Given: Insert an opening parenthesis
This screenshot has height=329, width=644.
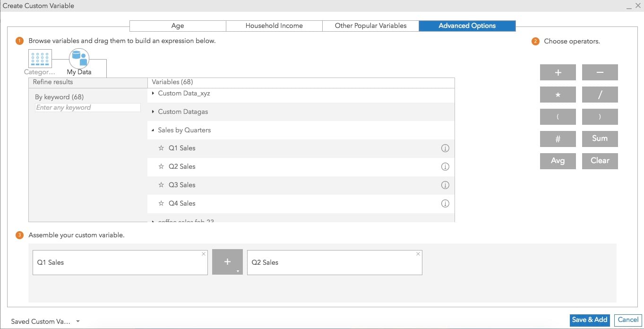Looking at the screenshot, I should coord(558,117).
